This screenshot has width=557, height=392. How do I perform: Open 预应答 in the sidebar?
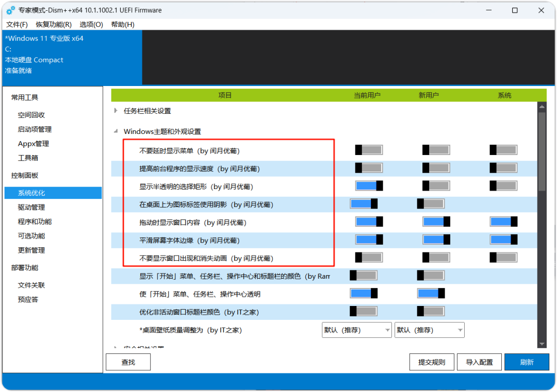click(28, 299)
